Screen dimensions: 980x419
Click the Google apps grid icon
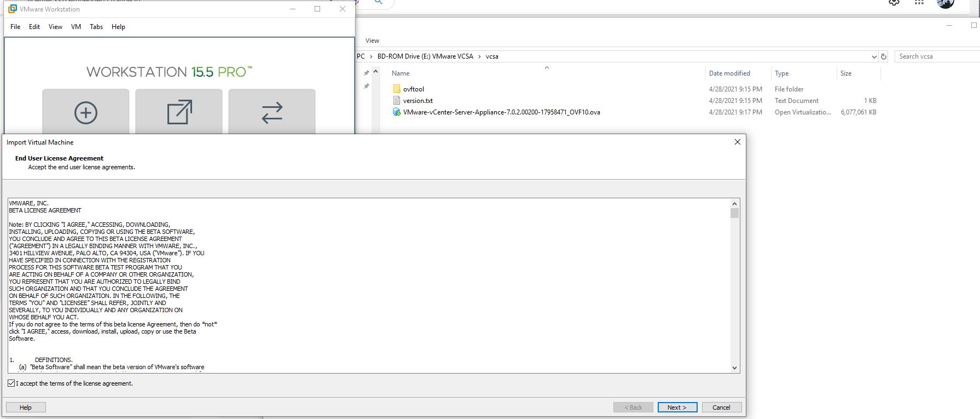tap(919, 2)
